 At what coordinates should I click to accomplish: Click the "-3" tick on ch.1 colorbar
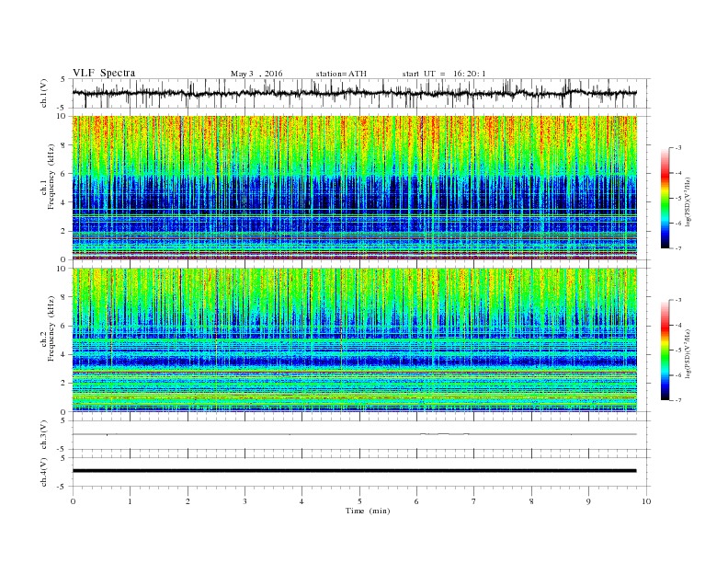coord(677,148)
